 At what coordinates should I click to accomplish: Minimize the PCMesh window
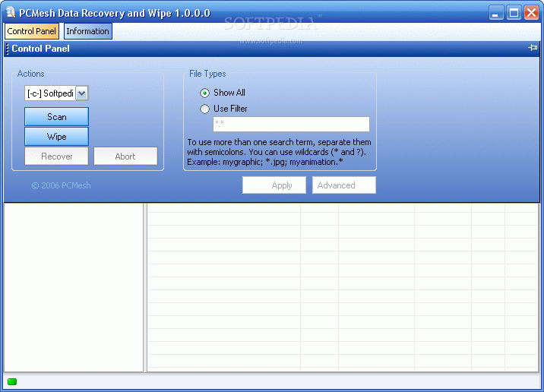pyautogui.click(x=496, y=13)
